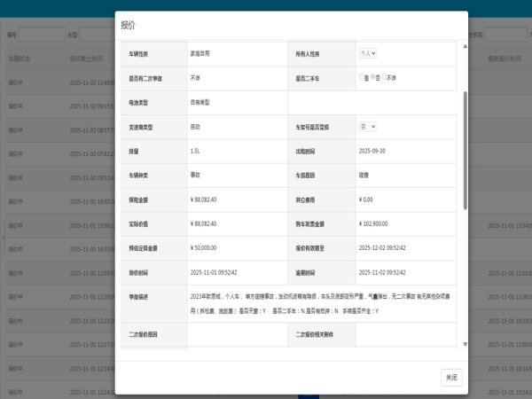Image resolution: width=532 pixels, height=399 pixels.
Task: Click the empty 二次报价相关附件 value cell
Action: coord(406,336)
